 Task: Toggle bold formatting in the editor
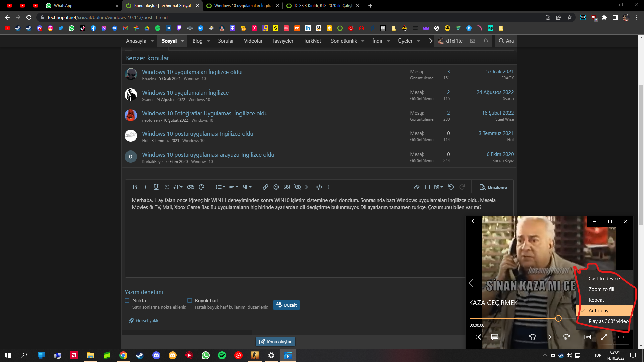(x=135, y=187)
